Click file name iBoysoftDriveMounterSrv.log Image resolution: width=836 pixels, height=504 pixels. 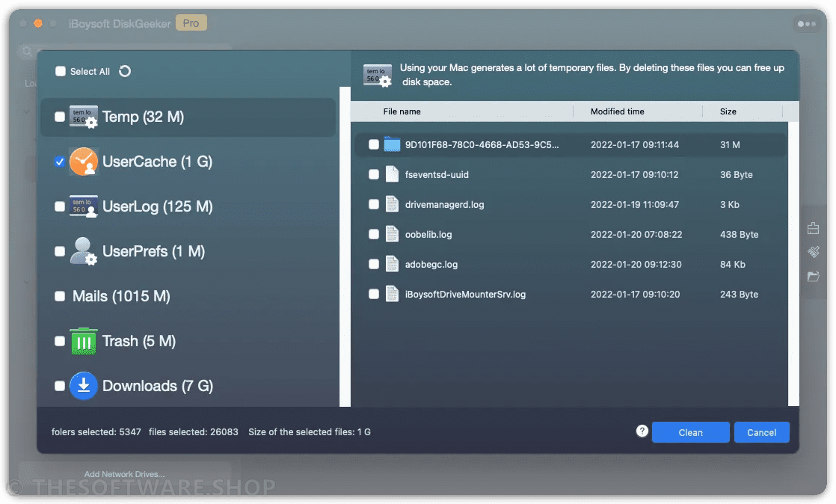(465, 293)
